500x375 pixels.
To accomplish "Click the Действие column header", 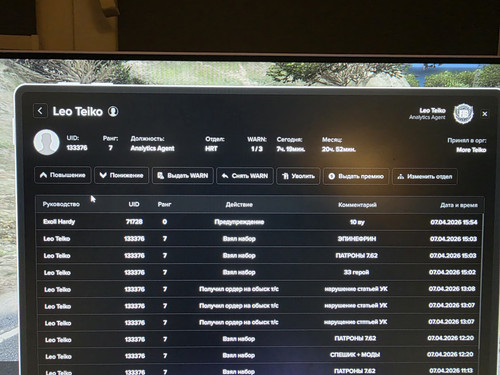I will point(239,204).
